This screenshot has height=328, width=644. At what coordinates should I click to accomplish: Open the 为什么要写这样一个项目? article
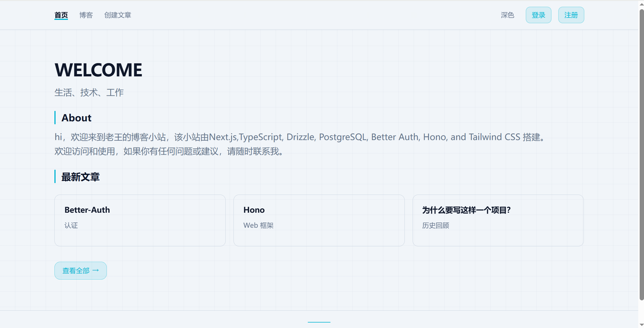466,210
